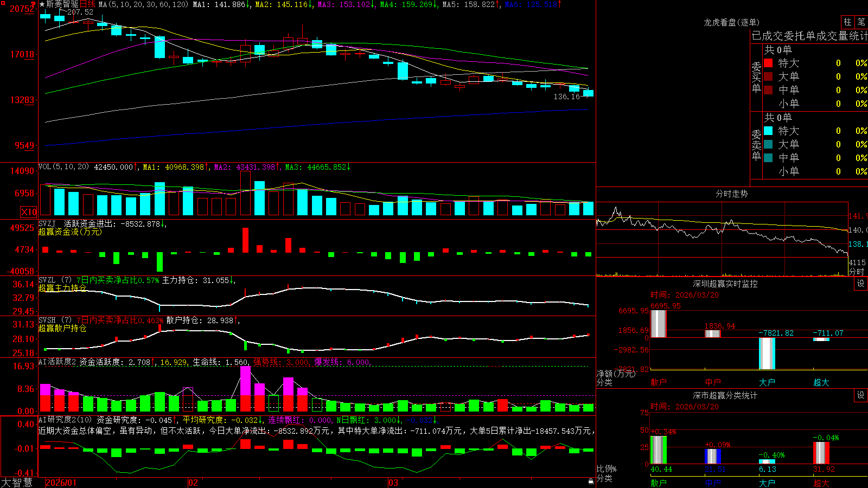Click the 136.16 latest price label
This screenshot has width=868, height=488.
pyautogui.click(x=566, y=97)
